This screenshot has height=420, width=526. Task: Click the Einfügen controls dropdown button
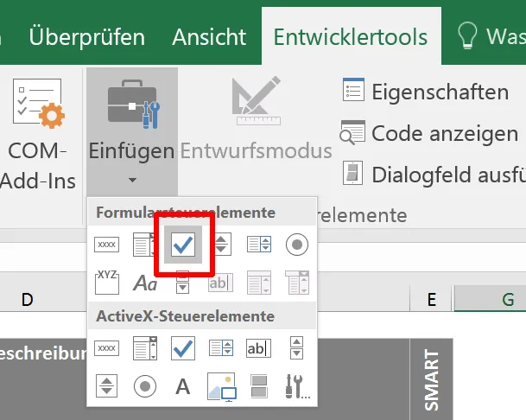click(132, 131)
